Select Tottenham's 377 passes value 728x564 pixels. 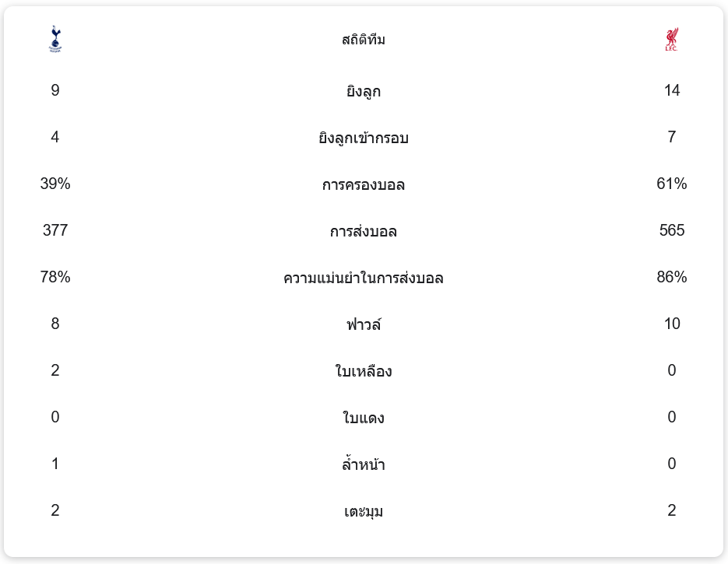[55, 231]
